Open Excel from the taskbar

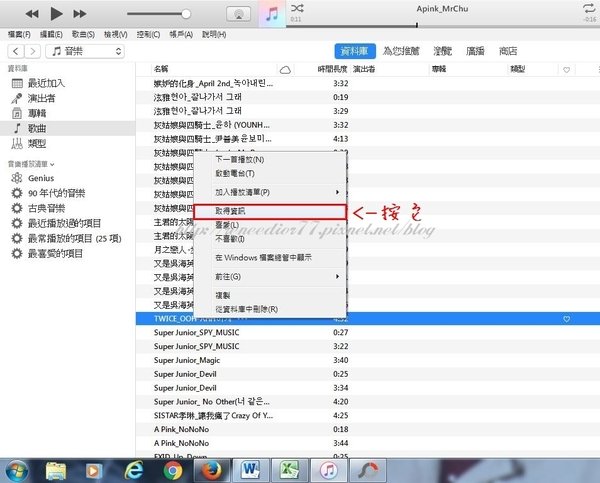(290, 471)
